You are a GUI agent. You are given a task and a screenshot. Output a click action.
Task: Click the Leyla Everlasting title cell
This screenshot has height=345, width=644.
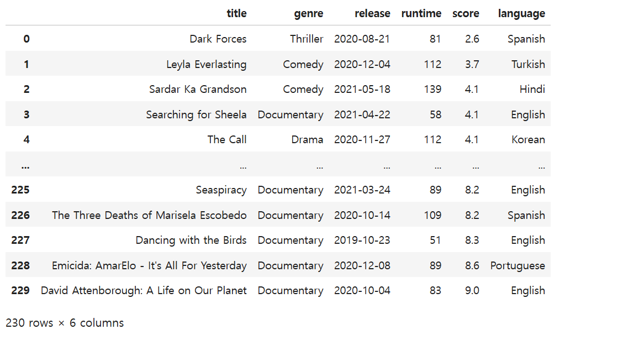[x=206, y=65]
